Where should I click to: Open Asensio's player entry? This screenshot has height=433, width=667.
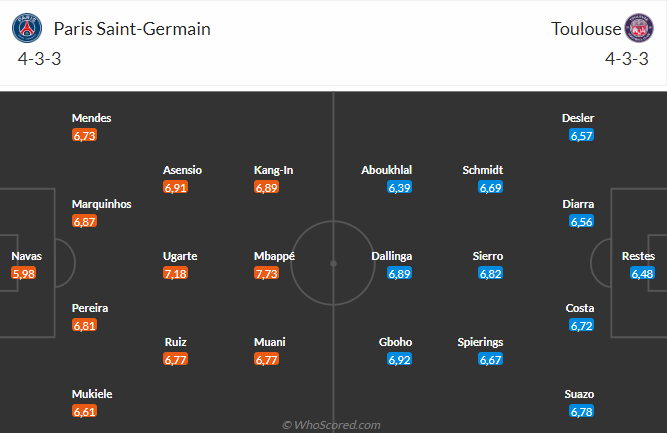pyautogui.click(x=183, y=170)
